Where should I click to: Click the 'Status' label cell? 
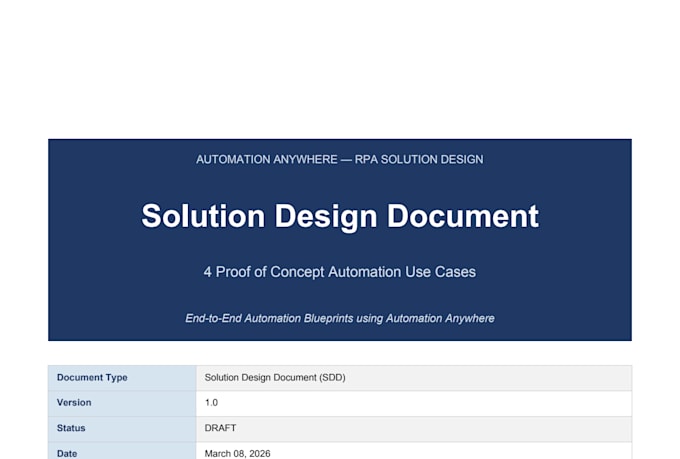coord(122,429)
